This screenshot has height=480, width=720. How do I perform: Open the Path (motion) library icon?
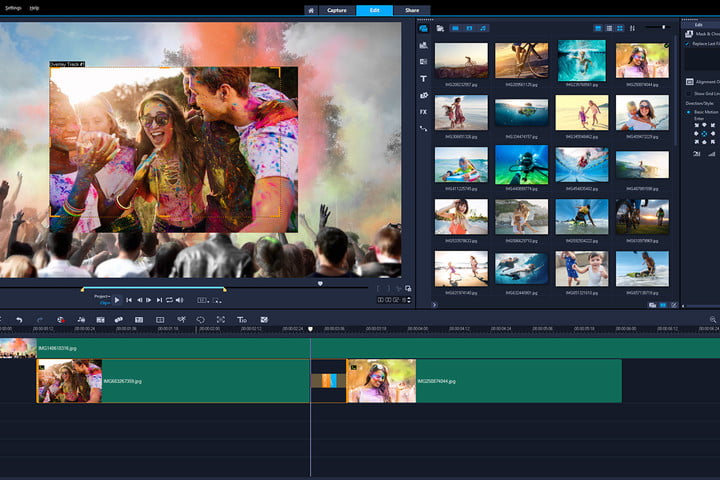[x=423, y=129]
